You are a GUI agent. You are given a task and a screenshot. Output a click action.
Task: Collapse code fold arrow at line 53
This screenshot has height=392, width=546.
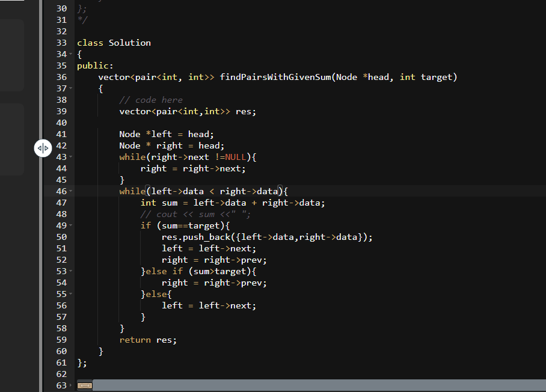(71, 271)
